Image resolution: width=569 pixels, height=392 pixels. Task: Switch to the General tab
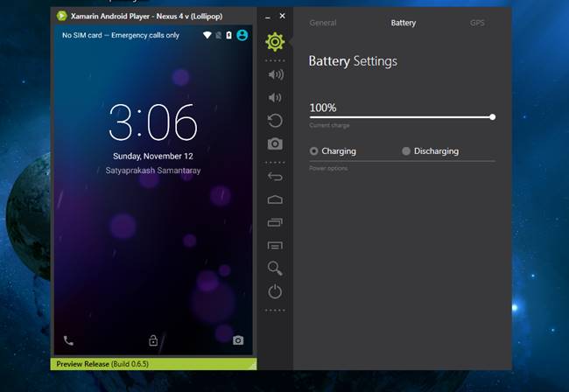coord(323,23)
